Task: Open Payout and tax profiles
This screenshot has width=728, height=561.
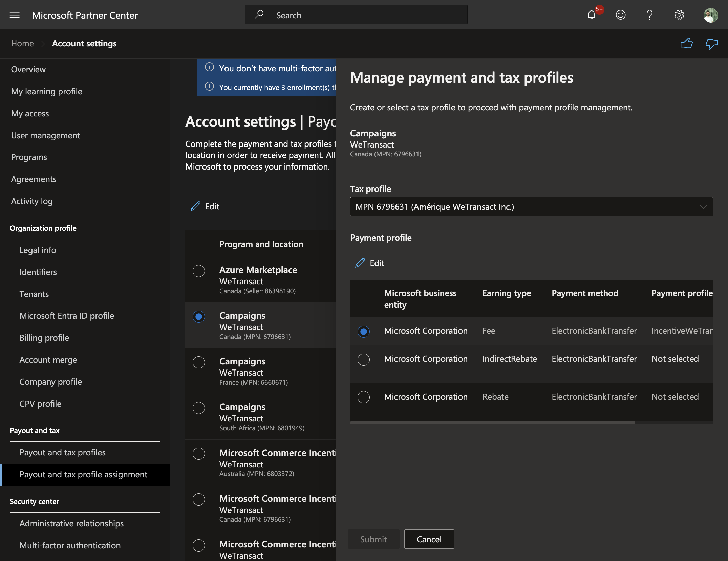Action: [63, 452]
